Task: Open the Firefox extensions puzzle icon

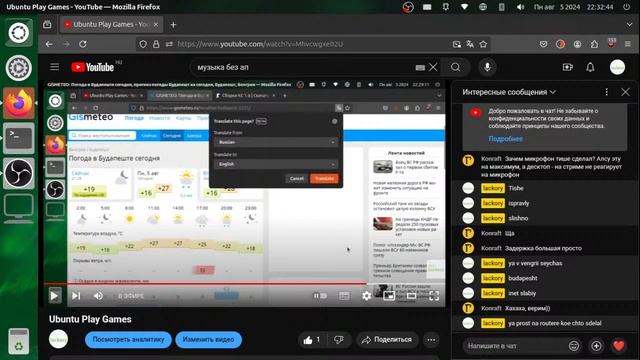Action: point(594,44)
